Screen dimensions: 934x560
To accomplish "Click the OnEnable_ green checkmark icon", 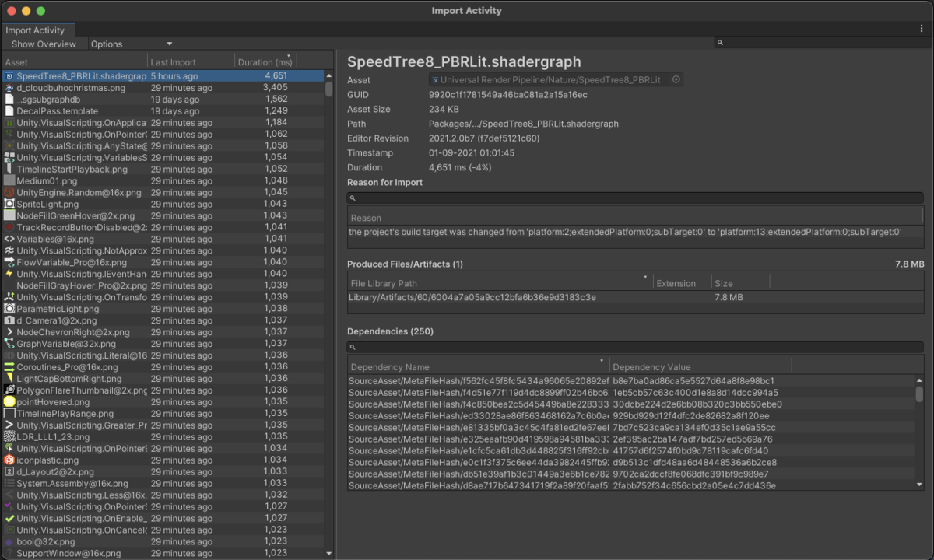I will coord(9,518).
